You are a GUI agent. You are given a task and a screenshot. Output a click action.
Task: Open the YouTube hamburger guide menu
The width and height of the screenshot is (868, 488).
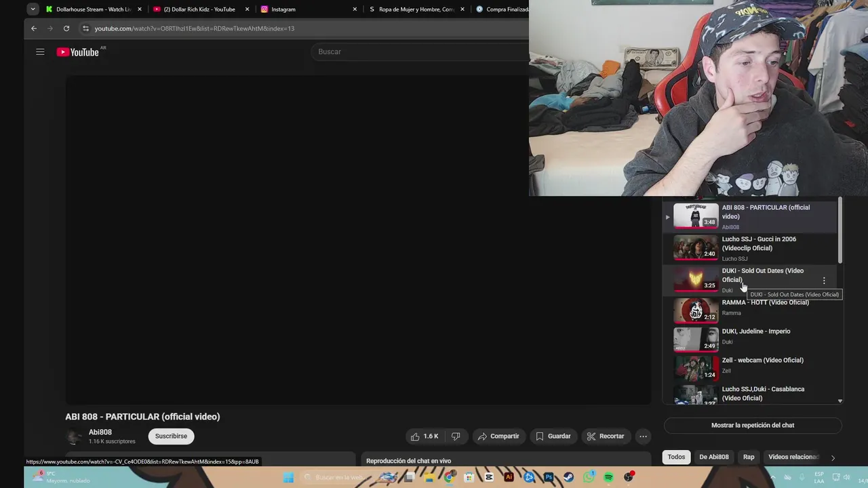click(x=40, y=52)
